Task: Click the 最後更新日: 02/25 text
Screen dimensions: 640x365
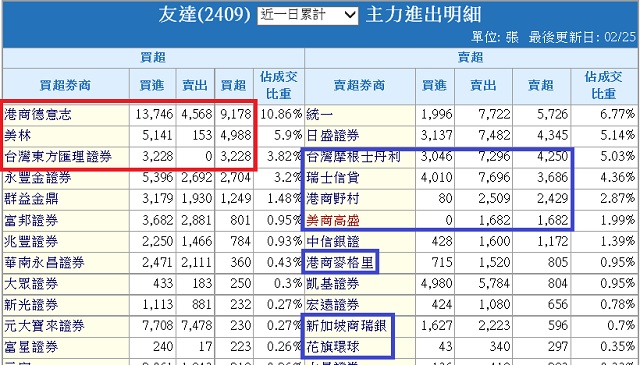Action: point(582,38)
